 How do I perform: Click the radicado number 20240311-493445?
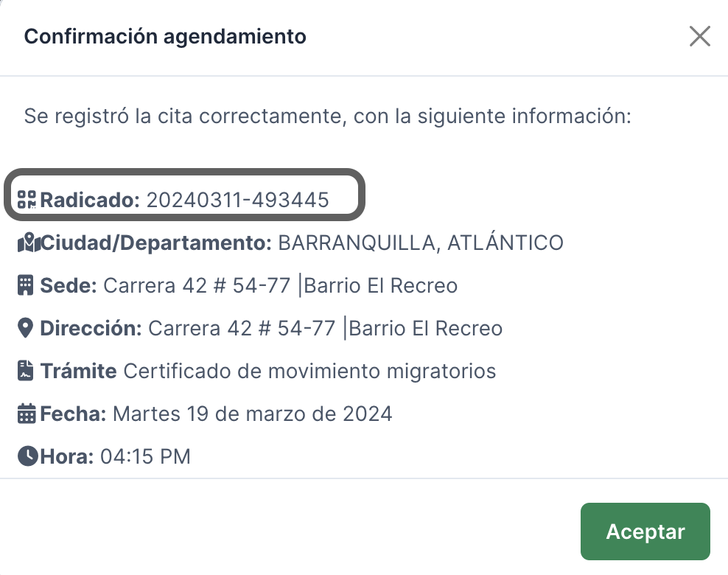(237, 200)
